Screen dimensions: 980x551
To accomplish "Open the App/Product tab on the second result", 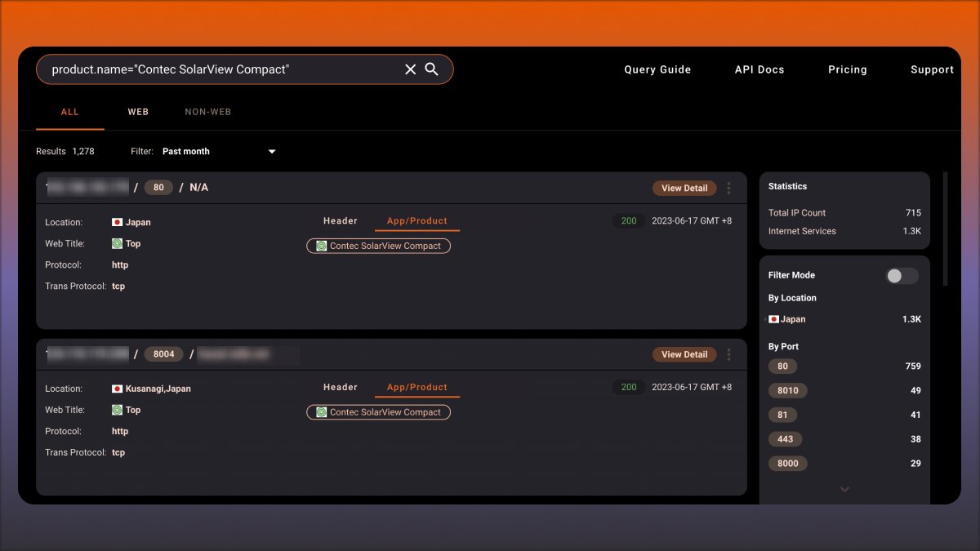I will pyautogui.click(x=416, y=387).
